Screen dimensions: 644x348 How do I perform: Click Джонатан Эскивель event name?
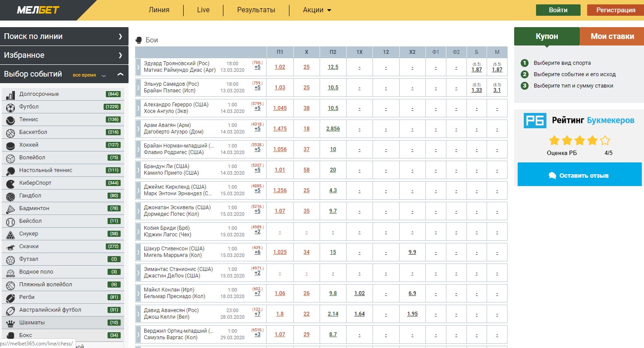(177, 207)
